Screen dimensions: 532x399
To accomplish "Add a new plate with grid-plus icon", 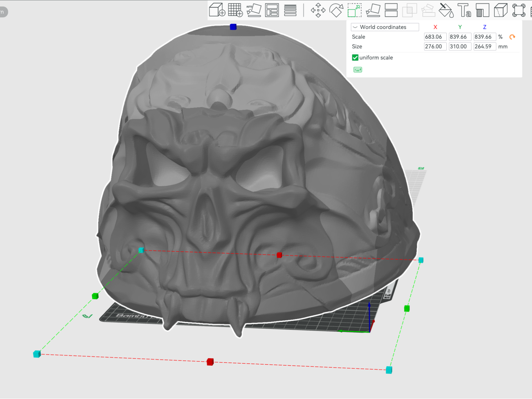I will click(235, 10).
